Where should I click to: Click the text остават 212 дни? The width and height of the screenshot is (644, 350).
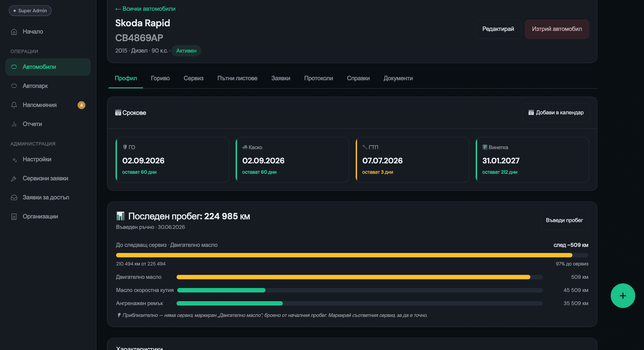[x=500, y=172]
